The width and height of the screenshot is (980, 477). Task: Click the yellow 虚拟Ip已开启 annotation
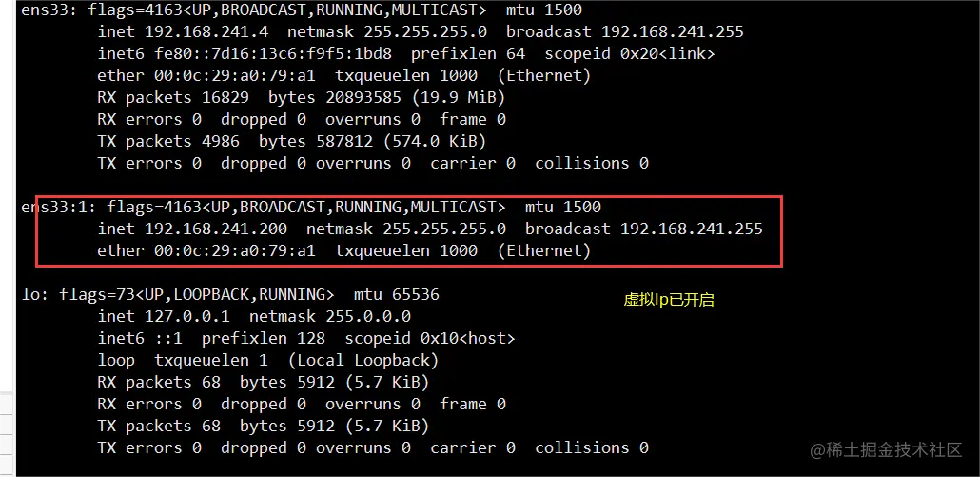pos(668,300)
